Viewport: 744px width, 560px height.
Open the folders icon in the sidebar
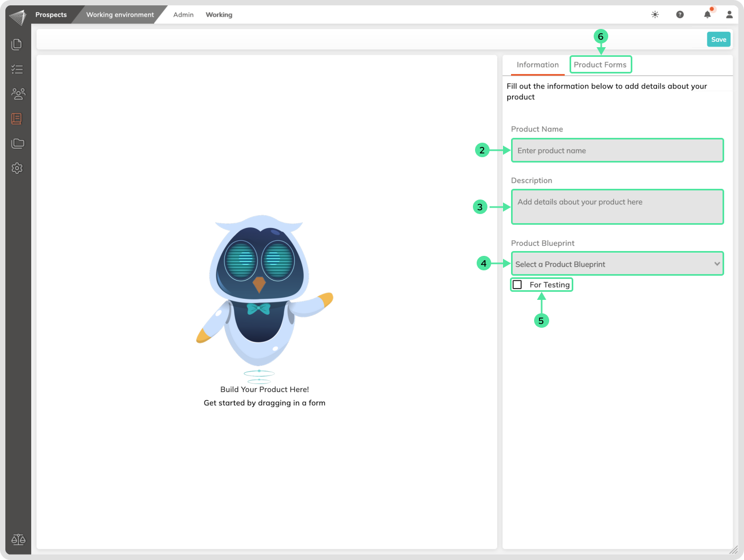(18, 143)
